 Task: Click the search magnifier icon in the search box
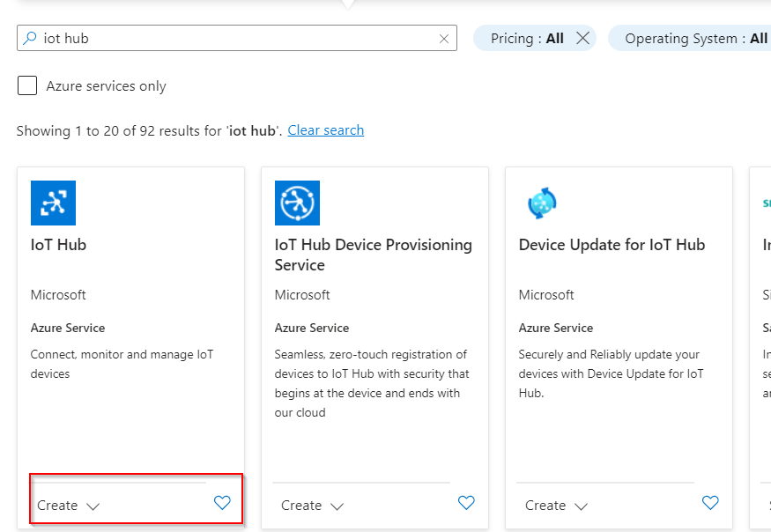[29, 38]
